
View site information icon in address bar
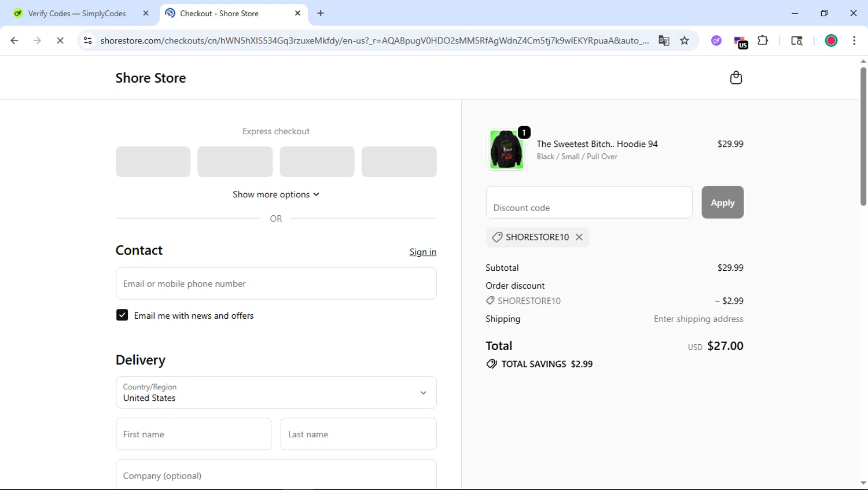click(x=88, y=40)
